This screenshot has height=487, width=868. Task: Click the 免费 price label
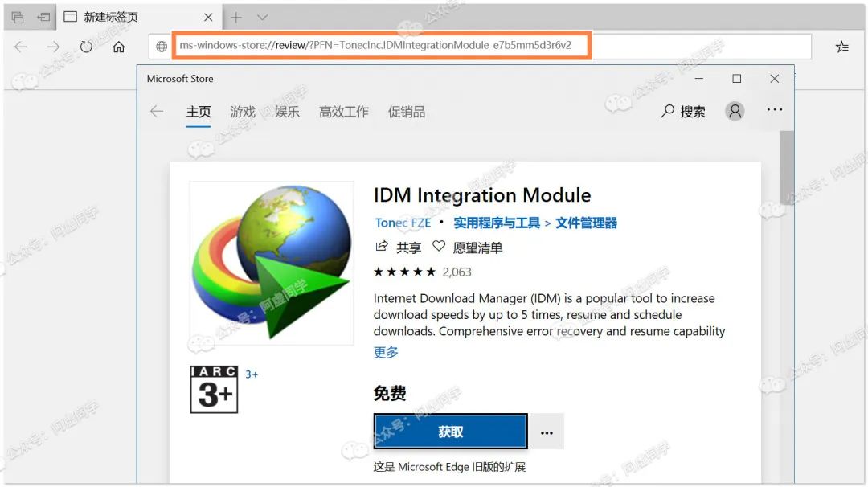point(390,394)
